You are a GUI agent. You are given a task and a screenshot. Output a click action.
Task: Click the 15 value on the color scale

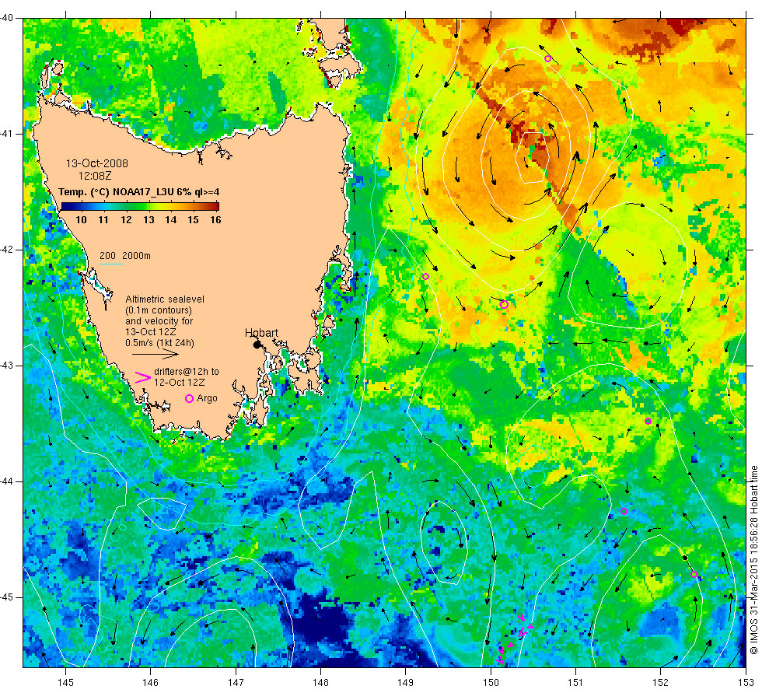click(x=194, y=219)
